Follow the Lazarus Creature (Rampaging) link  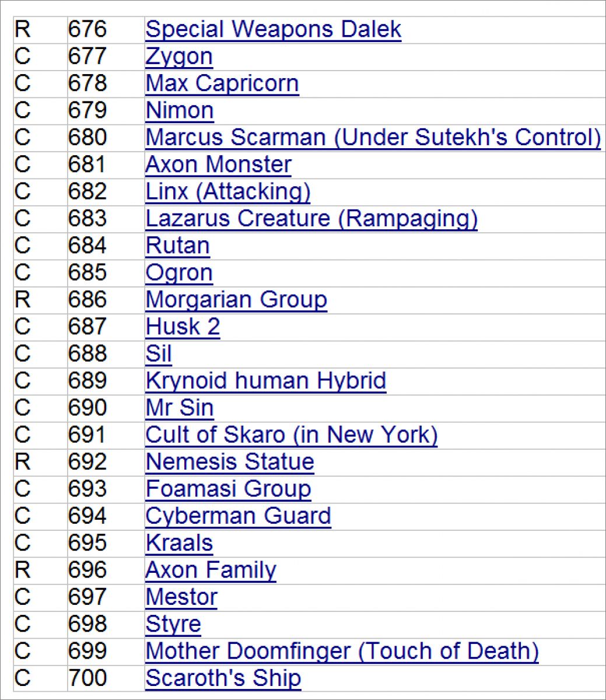[311, 219]
